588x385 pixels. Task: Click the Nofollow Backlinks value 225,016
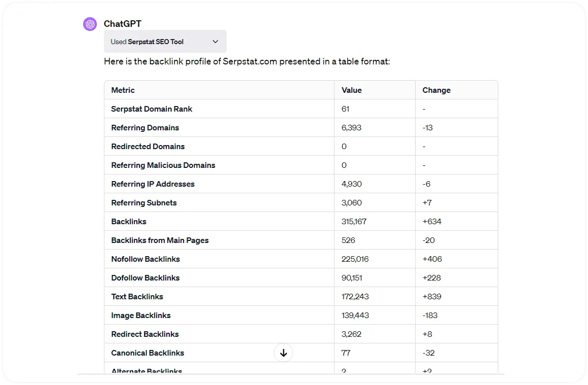tap(355, 259)
